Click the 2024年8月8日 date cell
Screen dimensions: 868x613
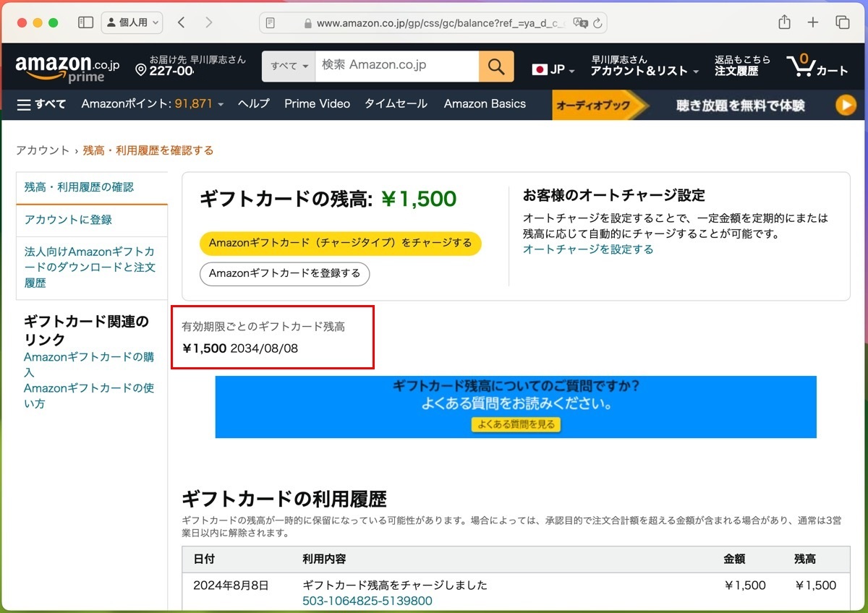point(231,586)
